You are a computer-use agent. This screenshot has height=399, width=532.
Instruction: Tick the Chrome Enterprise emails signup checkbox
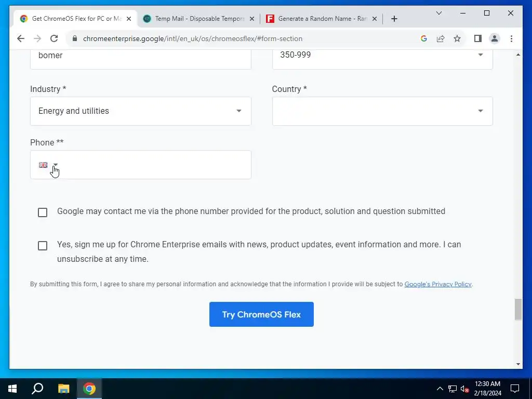tap(43, 246)
